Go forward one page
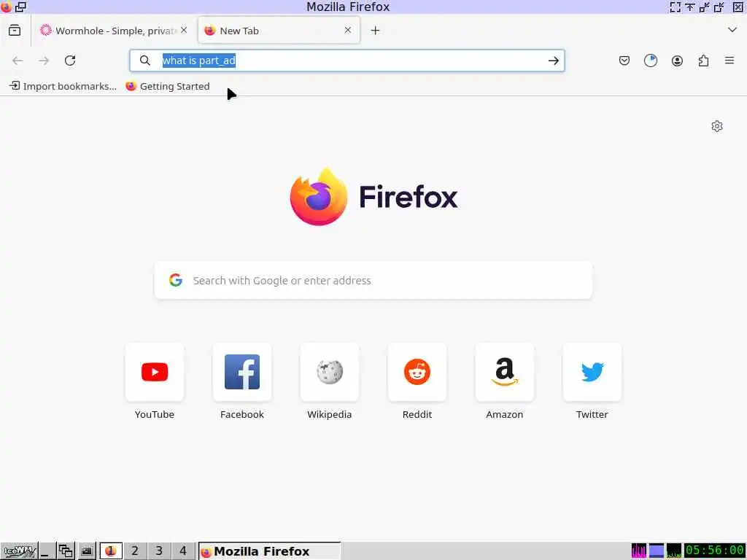747x560 pixels. tap(44, 61)
